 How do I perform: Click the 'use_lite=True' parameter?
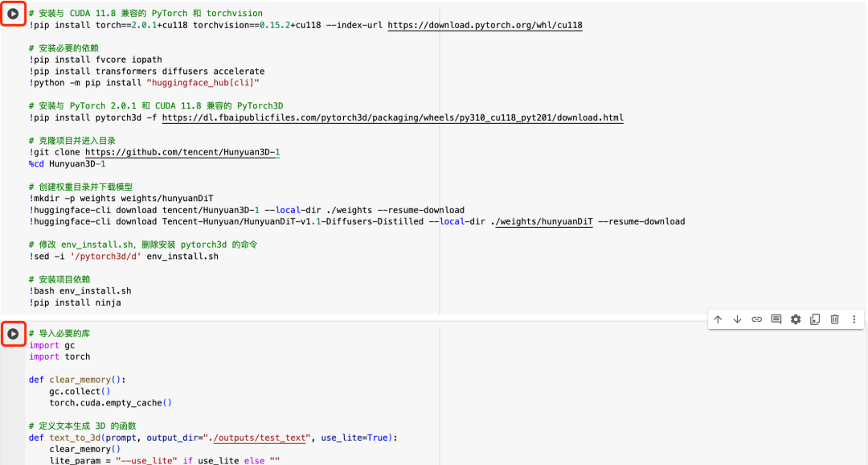coord(355,438)
